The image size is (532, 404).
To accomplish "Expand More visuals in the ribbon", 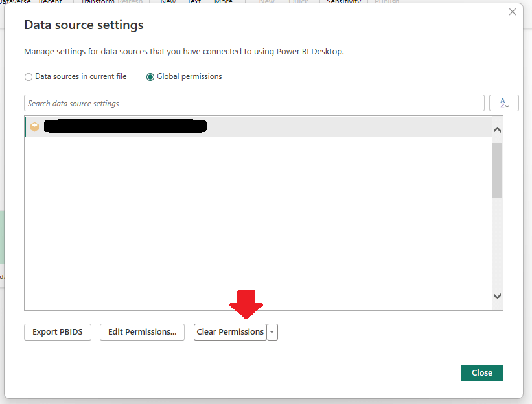I will pos(224,2).
